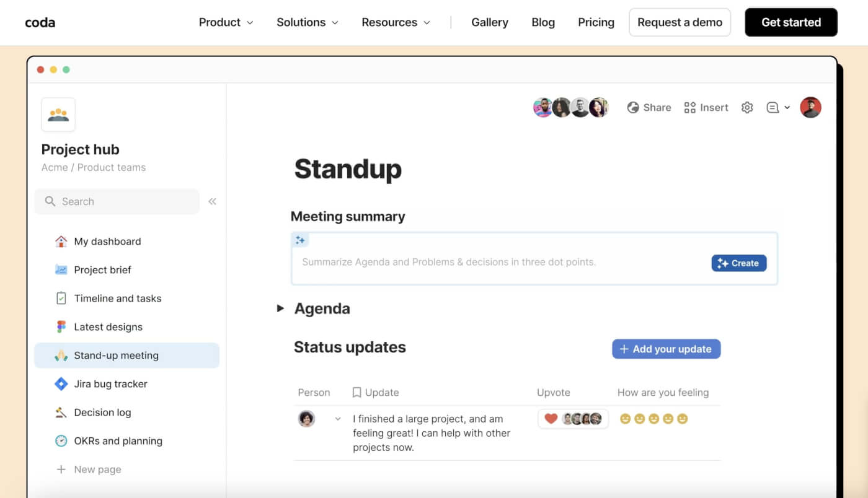Upvote the status update with the heart
This screenshot has height=498, width=868.
click(551, 418)
